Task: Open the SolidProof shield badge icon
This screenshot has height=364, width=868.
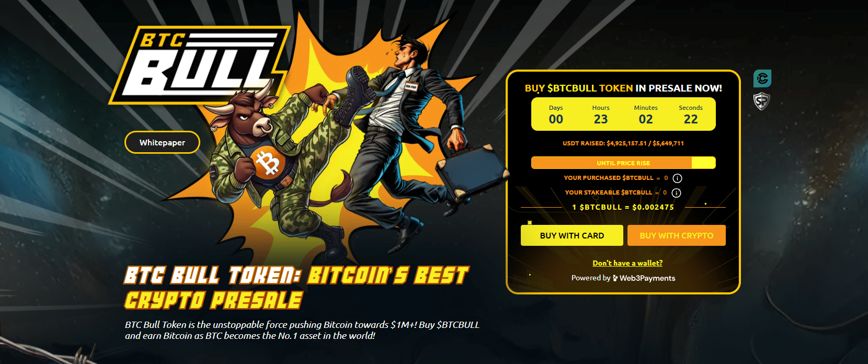Action: point(762,101)
